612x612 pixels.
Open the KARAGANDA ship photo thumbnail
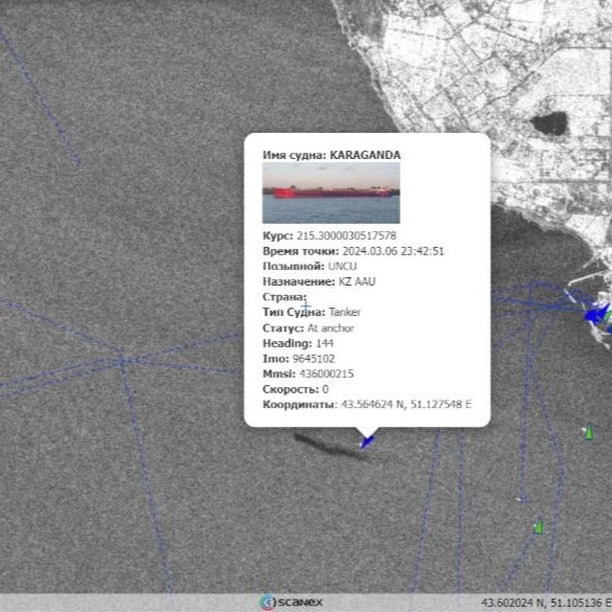click(331, 193)
